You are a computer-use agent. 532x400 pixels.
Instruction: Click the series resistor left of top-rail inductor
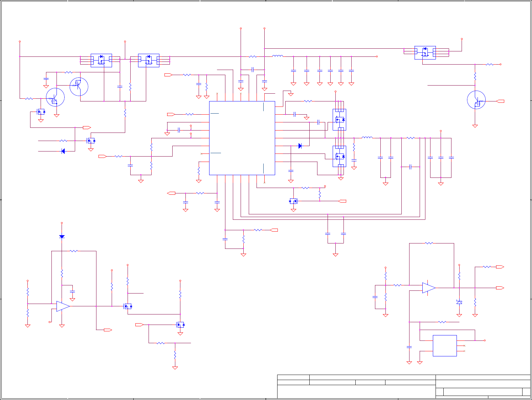253,56
